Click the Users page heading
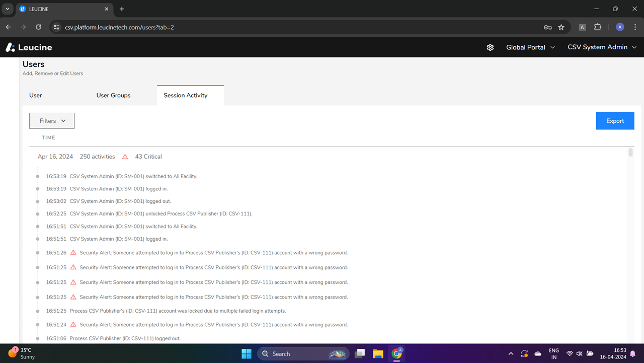Screen dimensions: 644x363 pos(34,64)
